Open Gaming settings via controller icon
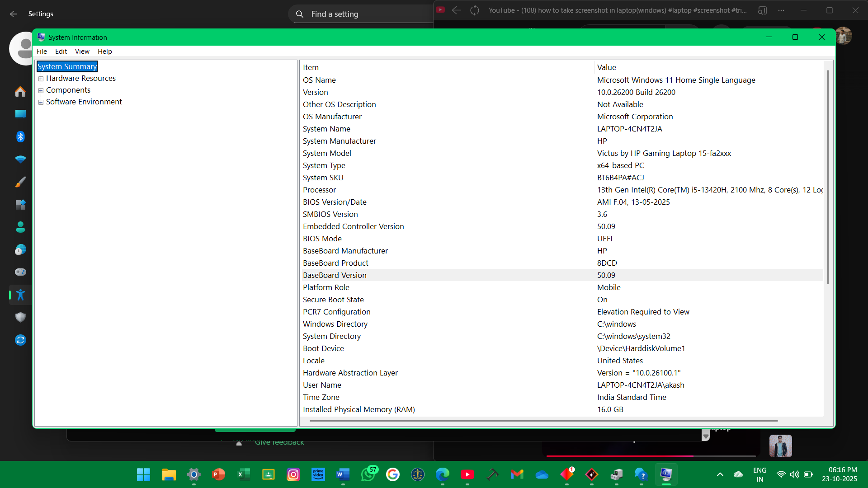Screen dimensions: 868x488 20,272
